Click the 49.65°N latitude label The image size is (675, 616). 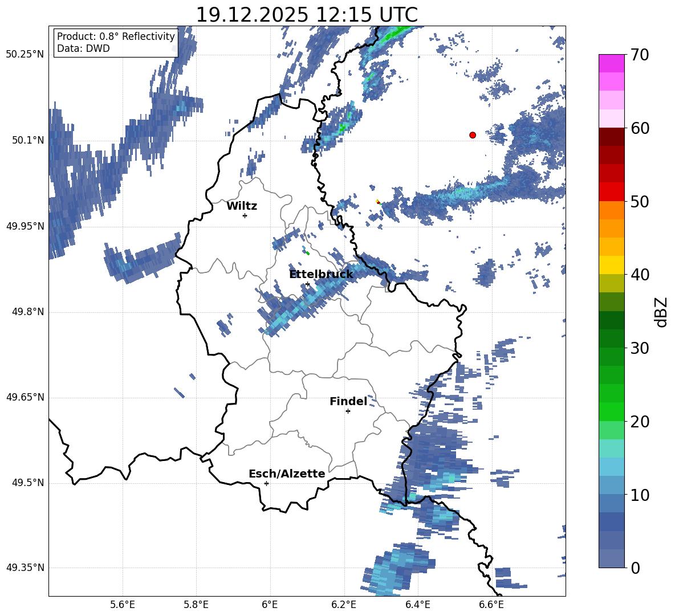coord(25,397)
